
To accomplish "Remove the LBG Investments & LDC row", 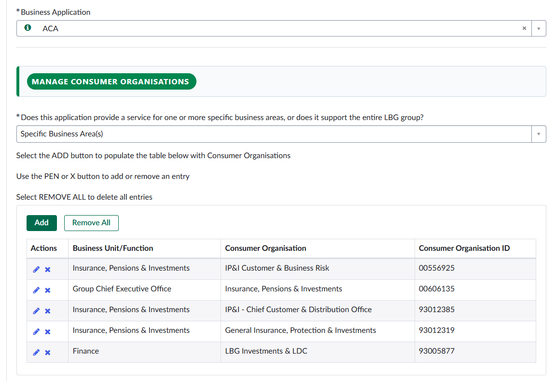I will (48, 352).
